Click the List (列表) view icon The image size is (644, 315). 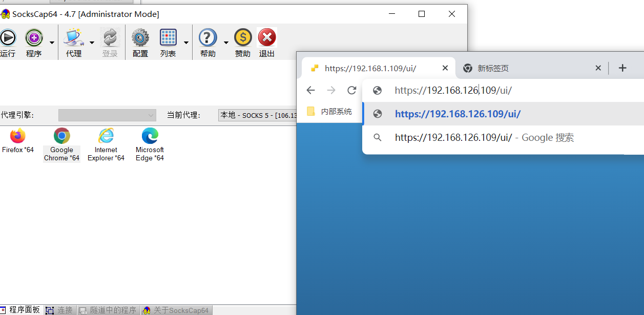coord(168,38)
